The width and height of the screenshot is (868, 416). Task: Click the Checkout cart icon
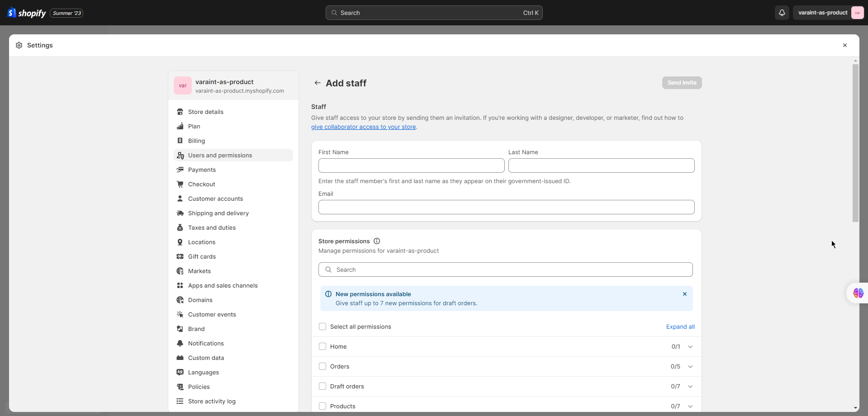(x=180, y=184)
